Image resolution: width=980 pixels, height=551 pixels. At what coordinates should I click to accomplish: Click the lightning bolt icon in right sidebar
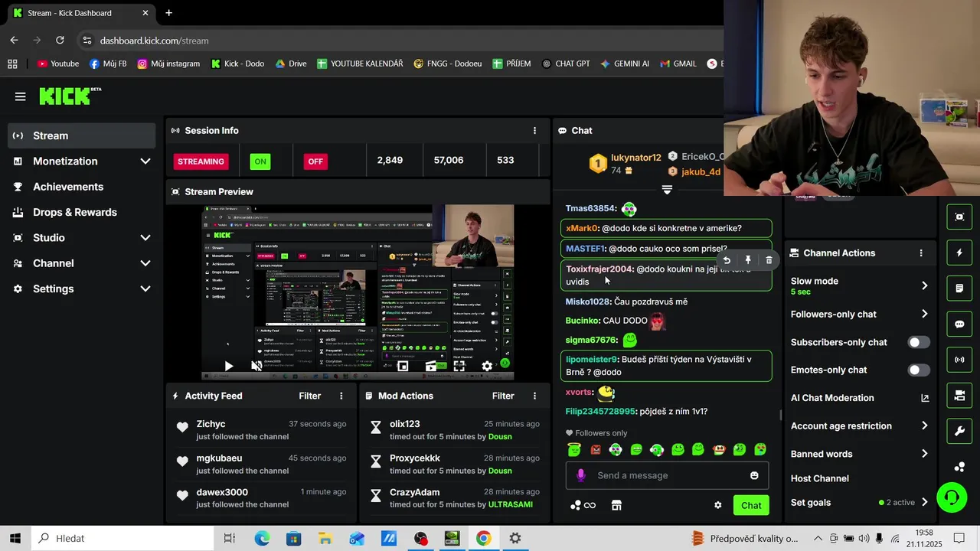tap(959, 253)
